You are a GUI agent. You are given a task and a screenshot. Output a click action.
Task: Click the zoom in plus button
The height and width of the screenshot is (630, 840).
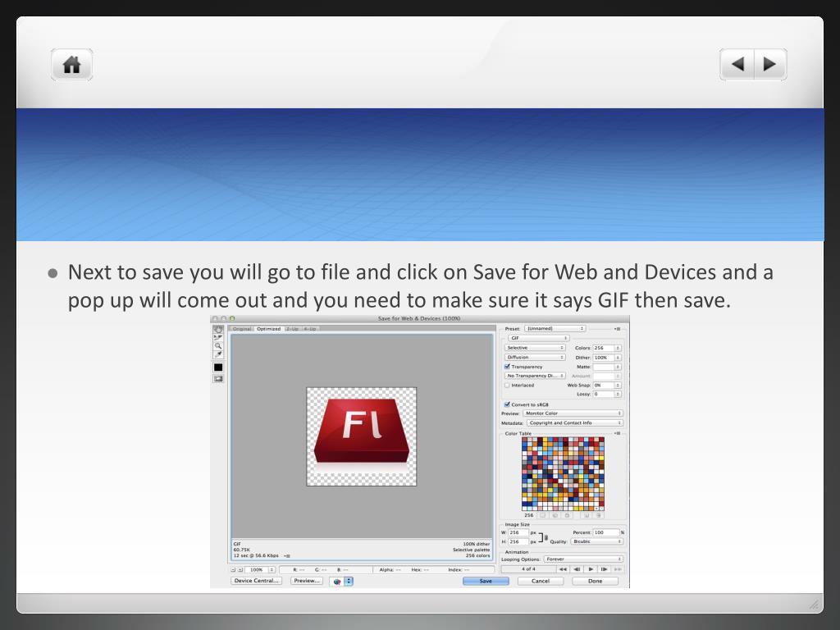240,569
